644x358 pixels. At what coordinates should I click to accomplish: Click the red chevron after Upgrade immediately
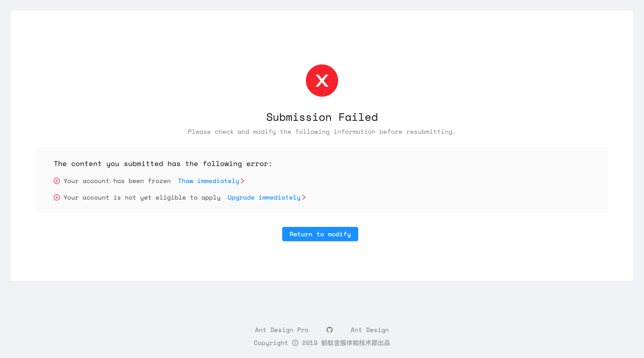pos(304,197)
